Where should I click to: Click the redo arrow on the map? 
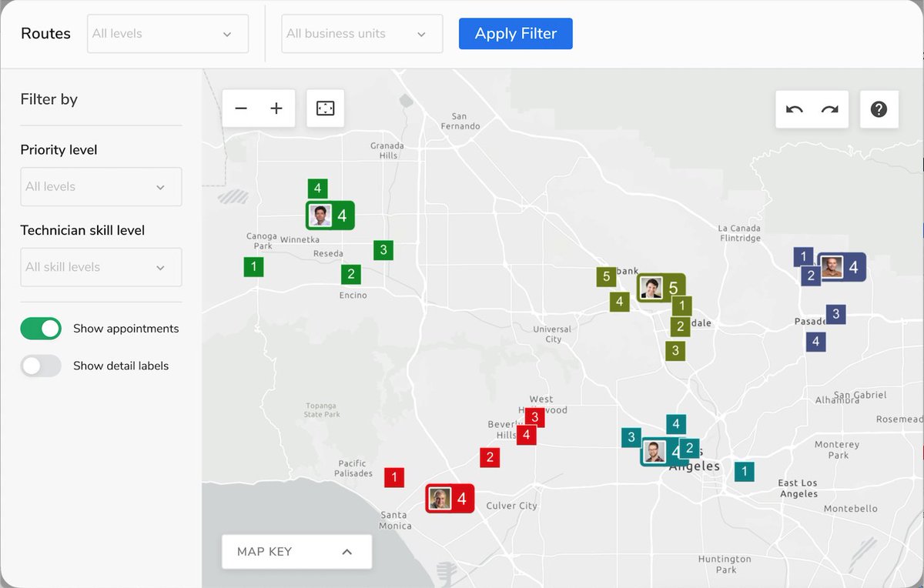coord(830,109)
